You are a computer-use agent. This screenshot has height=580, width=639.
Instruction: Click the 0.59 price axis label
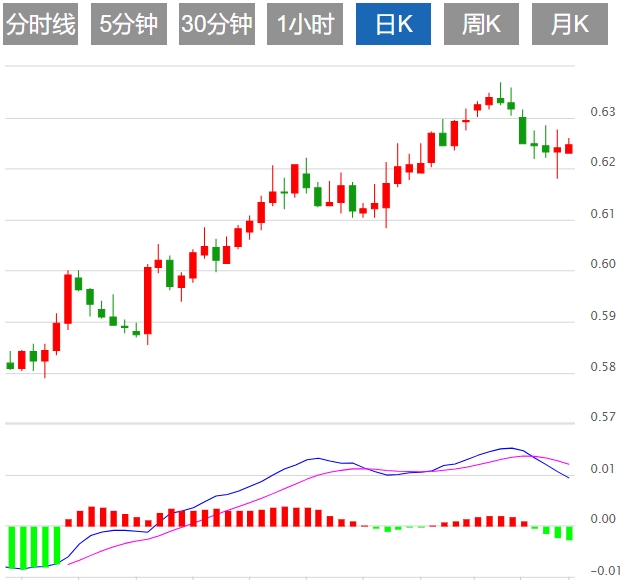[x=602, y=316]
